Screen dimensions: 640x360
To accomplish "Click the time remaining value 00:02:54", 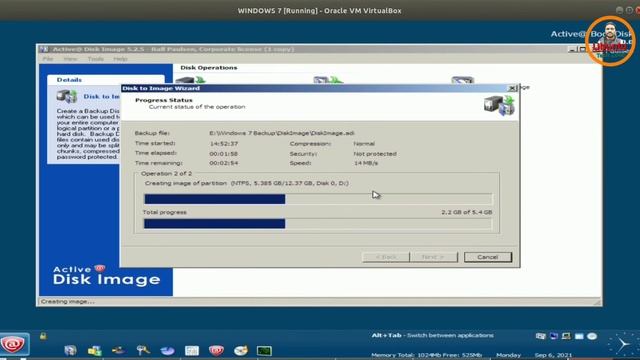I will [x=224, y=163].
